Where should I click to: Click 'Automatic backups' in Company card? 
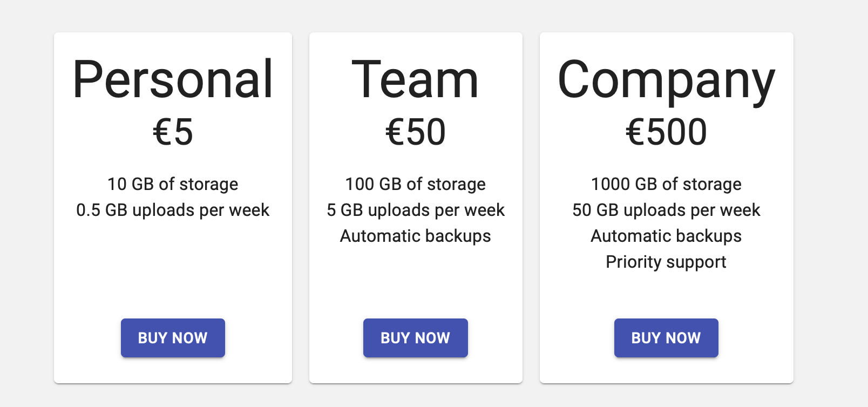666,236
